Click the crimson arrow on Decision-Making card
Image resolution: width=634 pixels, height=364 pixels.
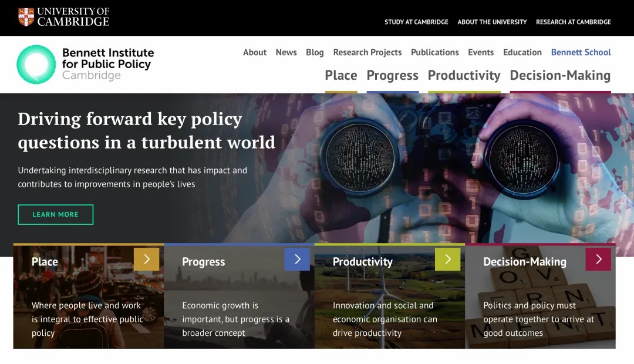598,259
